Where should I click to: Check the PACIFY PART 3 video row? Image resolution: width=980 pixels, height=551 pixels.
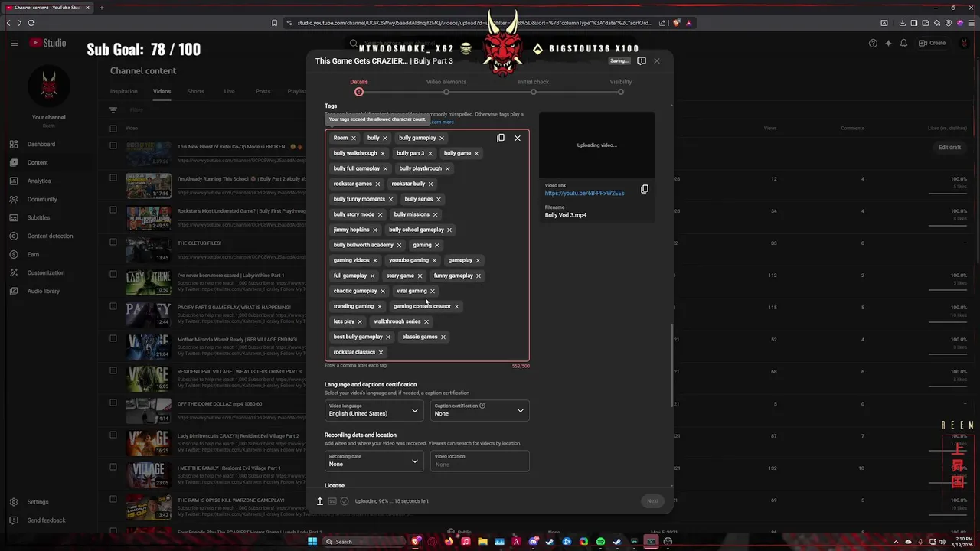click(113, 306)
